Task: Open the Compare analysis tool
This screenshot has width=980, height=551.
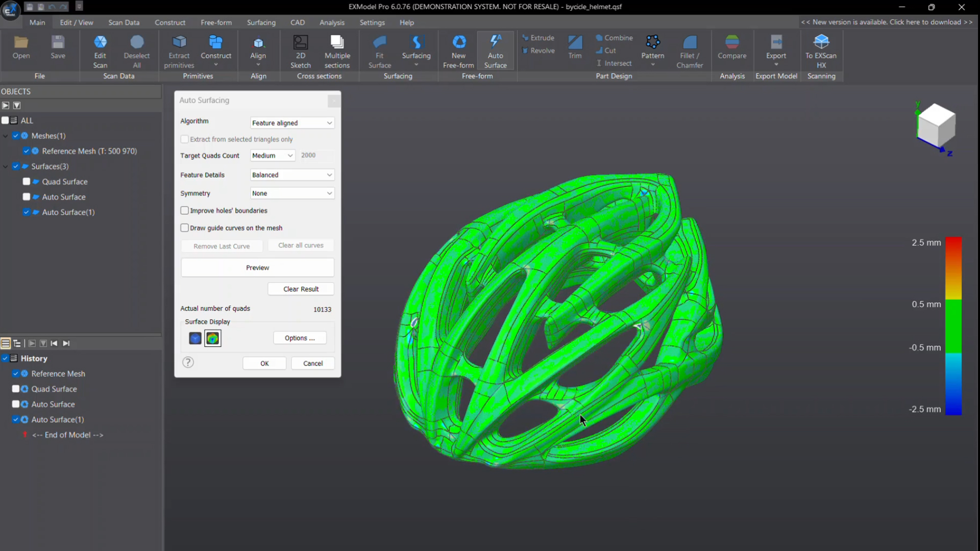Action: (732, 42)
